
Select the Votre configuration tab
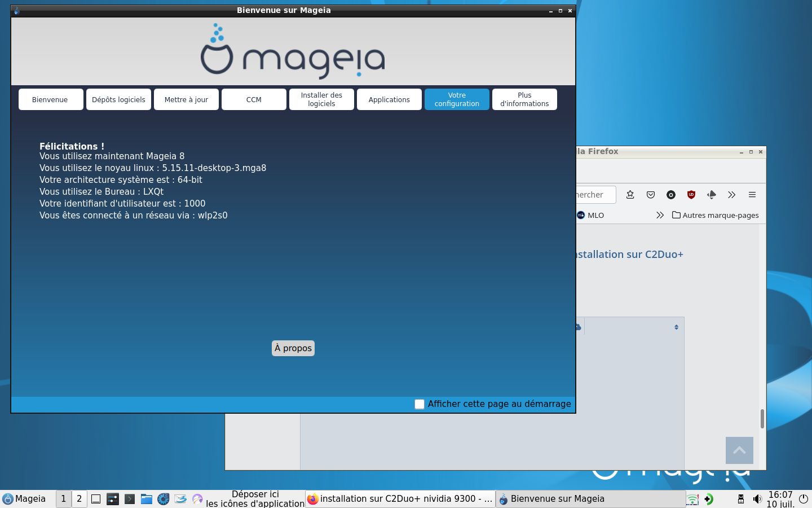pyautogui.click(x=457, y=99)
